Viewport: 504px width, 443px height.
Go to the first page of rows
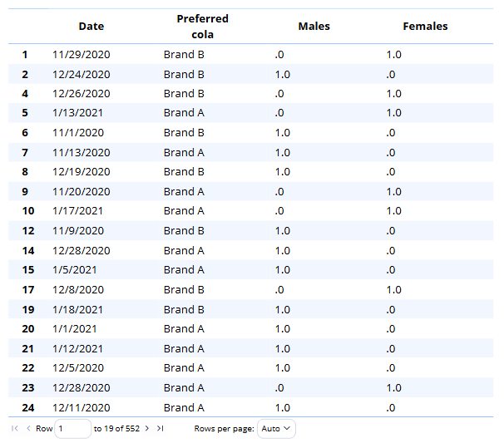pyautogui.click(x=15, y=428)
